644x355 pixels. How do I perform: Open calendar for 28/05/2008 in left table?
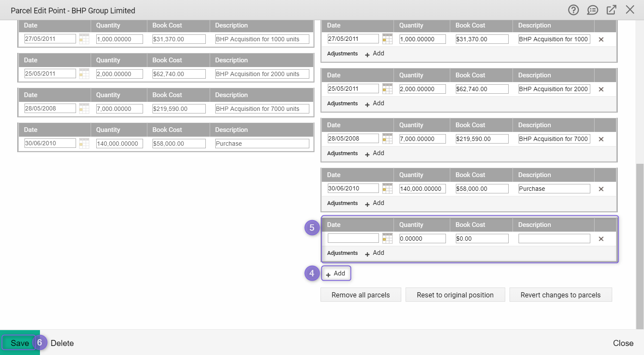click(84, 109)
